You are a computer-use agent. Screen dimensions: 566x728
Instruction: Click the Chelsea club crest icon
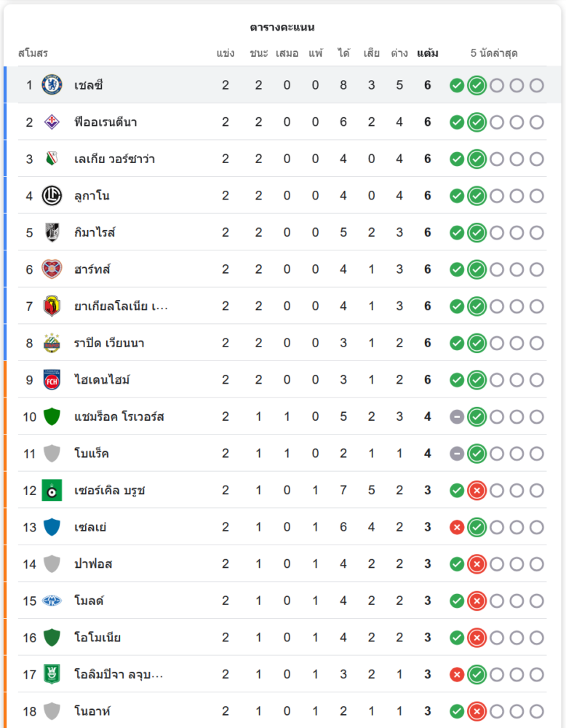52,85
